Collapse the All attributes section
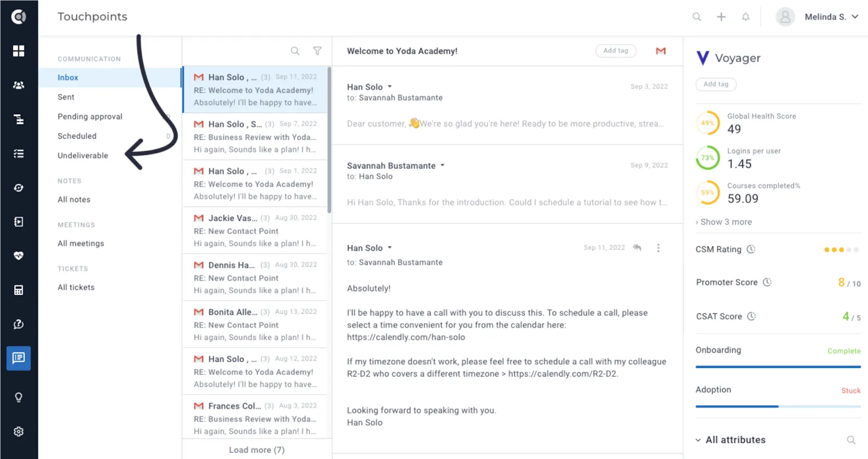The width and height of the screenshot is (868, 459). click(698, 440)
